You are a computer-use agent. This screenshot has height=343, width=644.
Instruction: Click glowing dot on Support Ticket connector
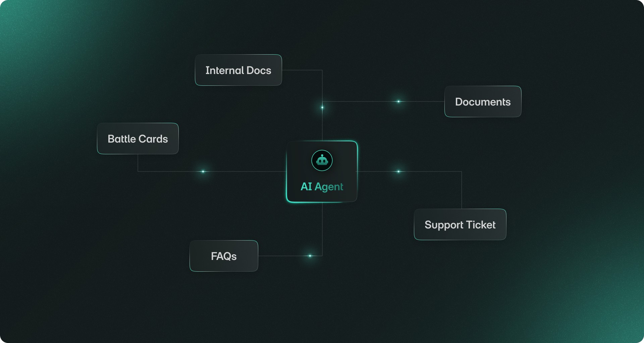[x=398, y=171]
